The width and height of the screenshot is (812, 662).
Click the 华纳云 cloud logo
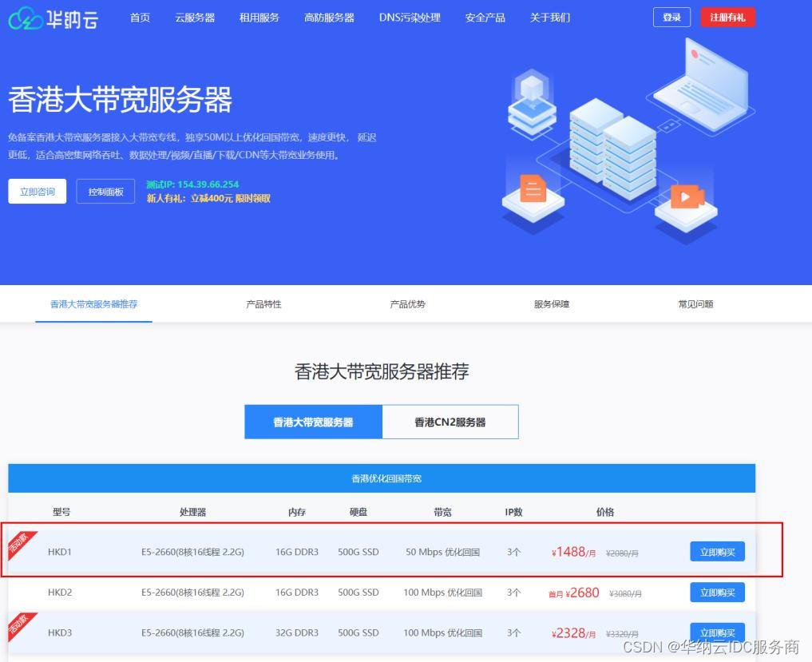tap(53, 18)
